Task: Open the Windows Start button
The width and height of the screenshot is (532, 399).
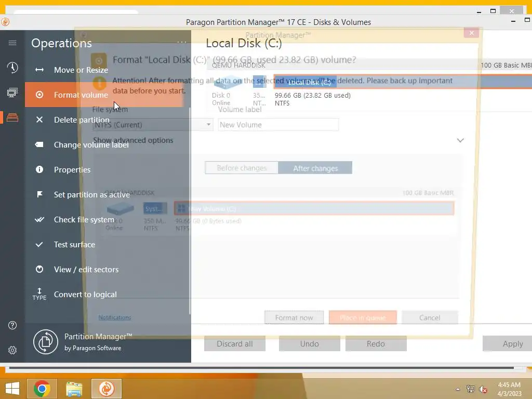Action: tap(12, 389)
